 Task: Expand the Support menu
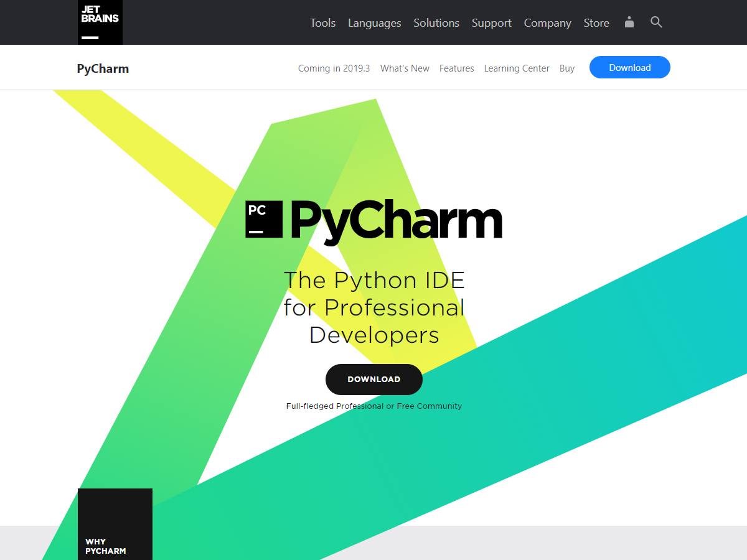point(491,23)
